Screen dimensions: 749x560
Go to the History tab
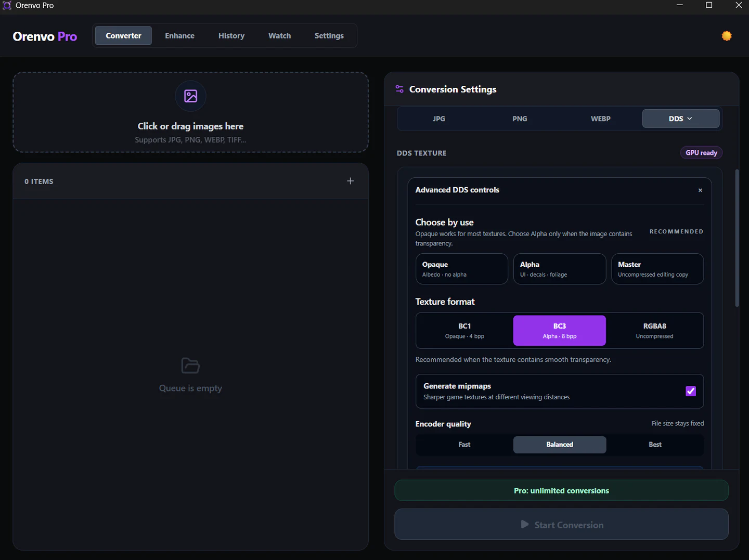(231, 36)
